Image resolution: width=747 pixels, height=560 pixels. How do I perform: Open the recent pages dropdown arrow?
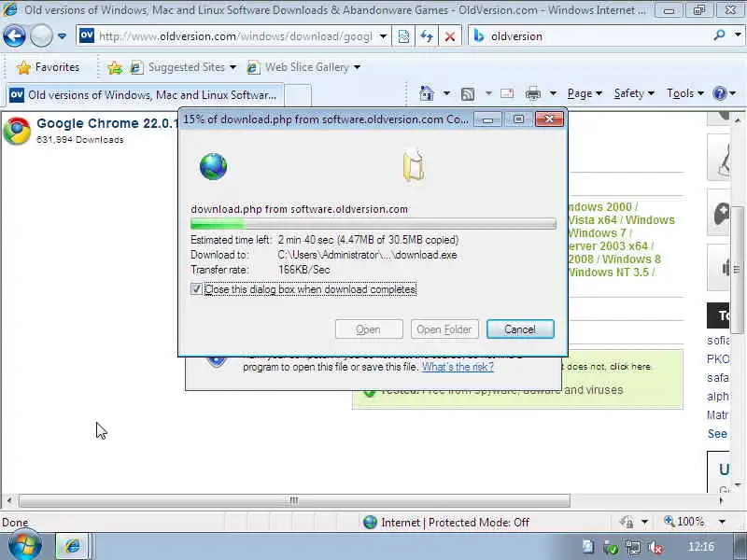pyautogui.click(x=62, y=36)
